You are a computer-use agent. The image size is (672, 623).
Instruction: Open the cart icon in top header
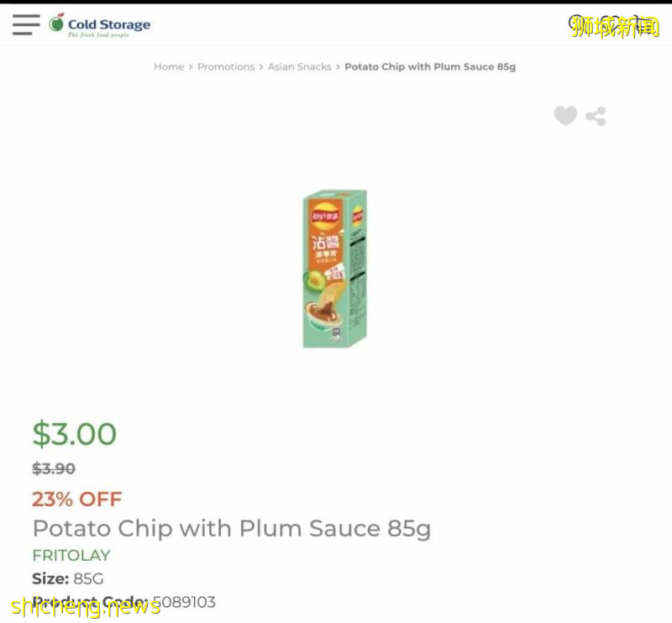(643, 25)
